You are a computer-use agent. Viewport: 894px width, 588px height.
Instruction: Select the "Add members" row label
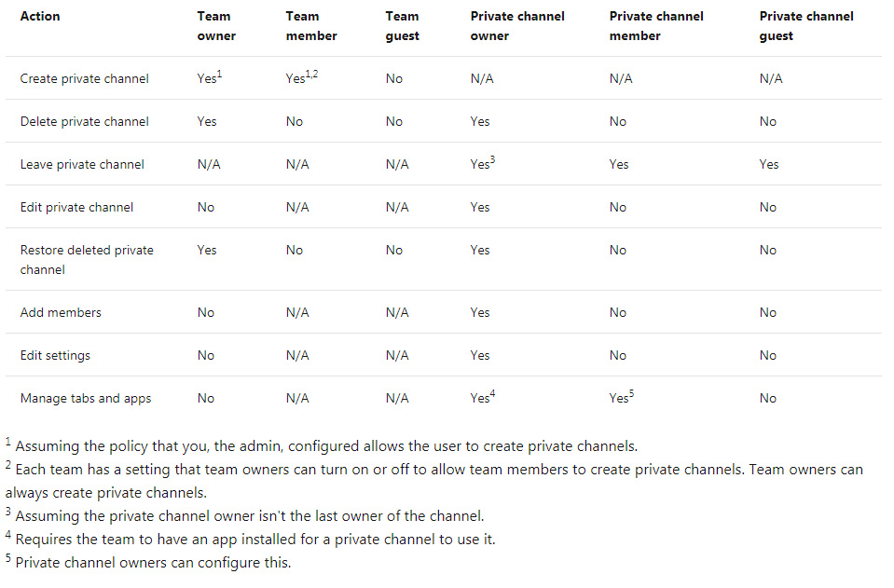point(61,313)
